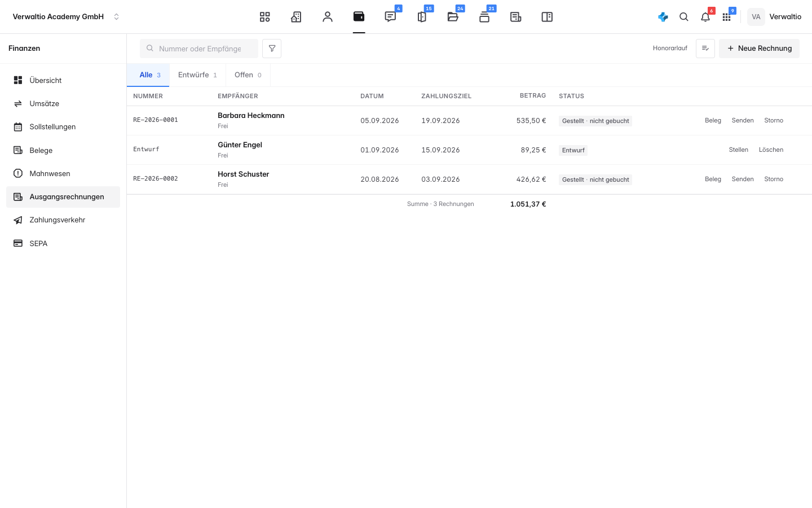
Task: Open Mahnwesen in the sidebar
Action: click(63, 174)
